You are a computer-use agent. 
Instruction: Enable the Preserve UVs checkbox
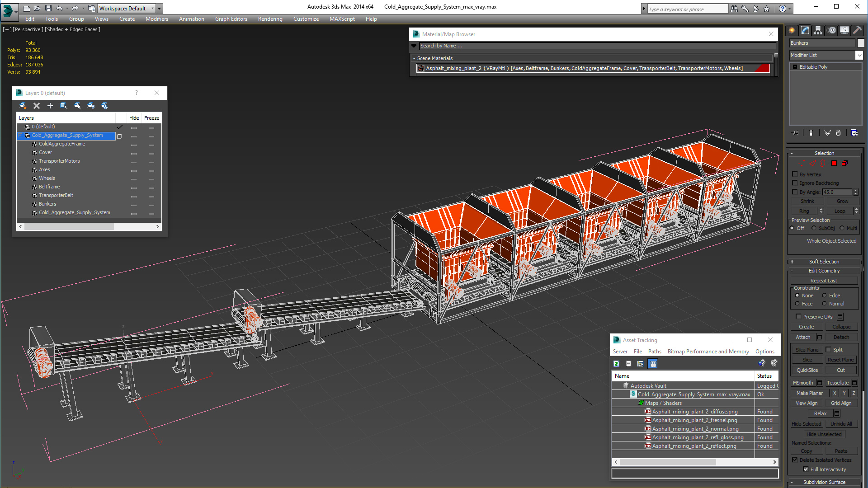coord(798,317)
